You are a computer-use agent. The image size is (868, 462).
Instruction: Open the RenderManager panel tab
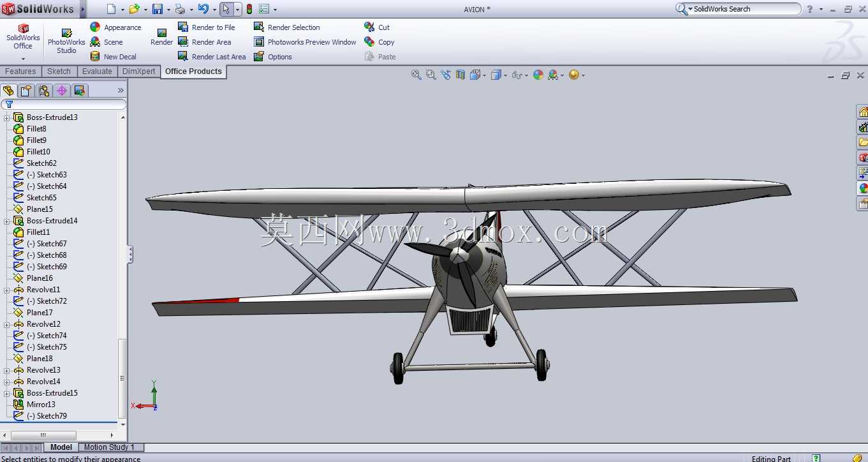tap(80, 91)
